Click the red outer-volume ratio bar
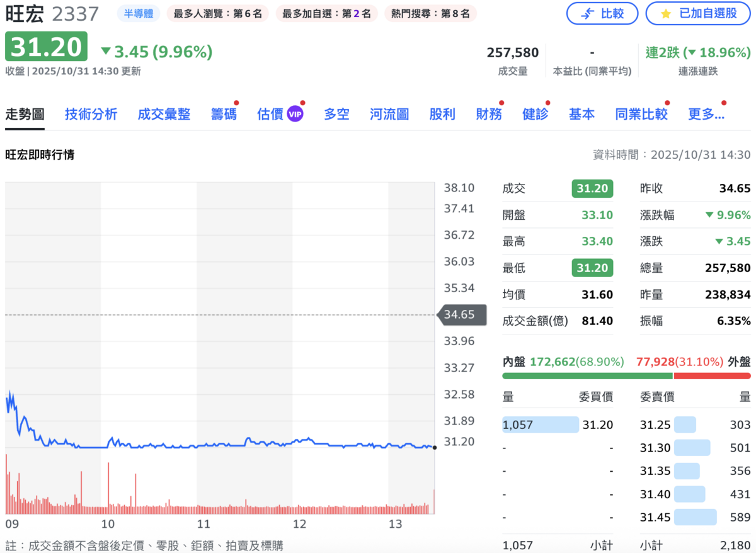The height and width of the screenshot is (553, 756). pos(713,376)
